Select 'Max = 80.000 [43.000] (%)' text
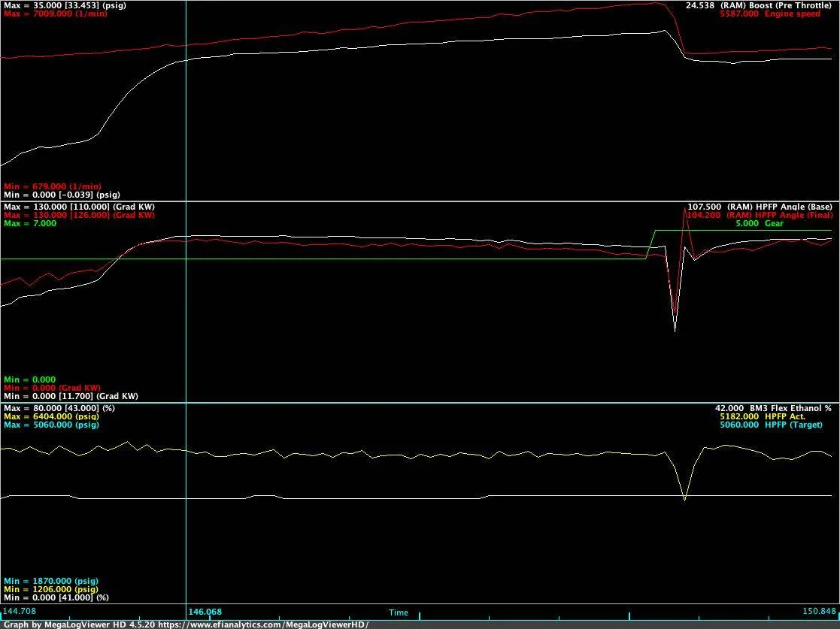Image resolution: width=840 pixels, height=629 pixels. tap(59, 409)
